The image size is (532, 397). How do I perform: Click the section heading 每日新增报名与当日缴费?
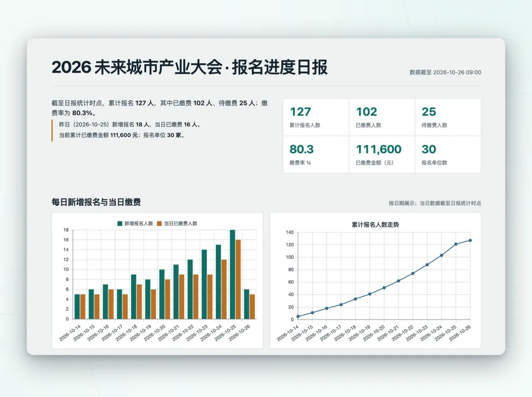(x=96, y=202)
